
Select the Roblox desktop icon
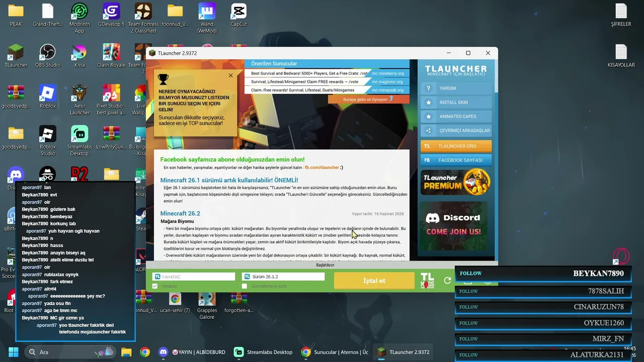[x=48, y=97]
